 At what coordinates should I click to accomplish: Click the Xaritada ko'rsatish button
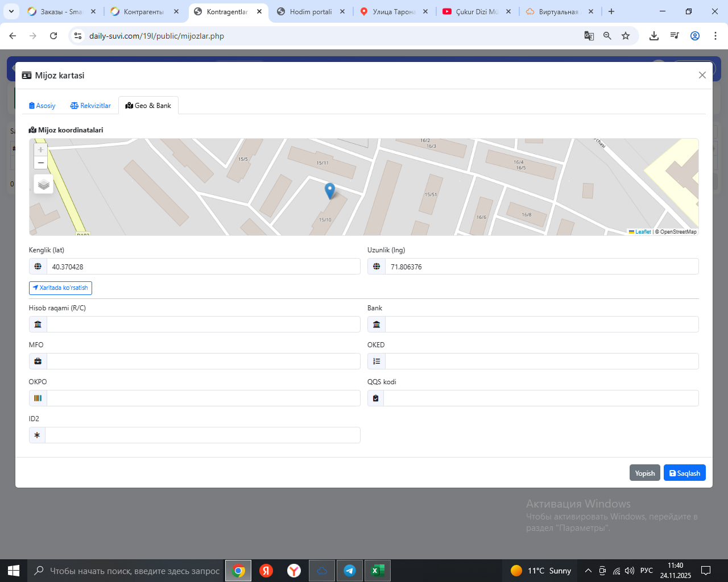click(x=60, y=288)
